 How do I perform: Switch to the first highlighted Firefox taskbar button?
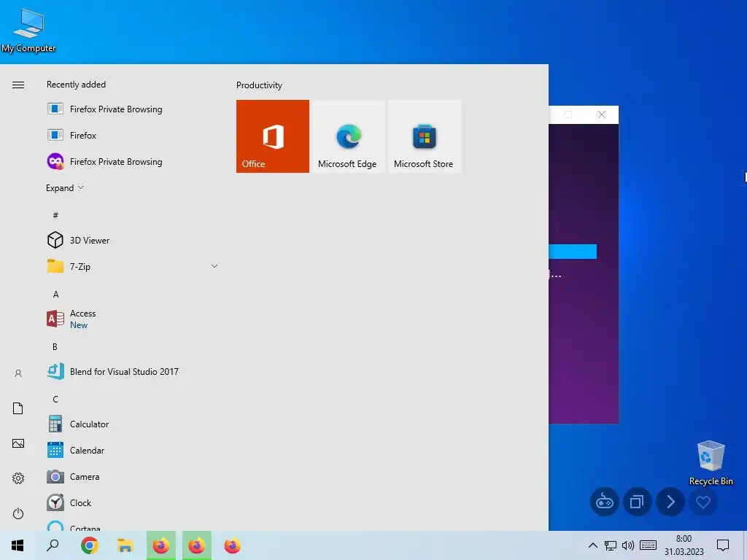coord(161,545)
